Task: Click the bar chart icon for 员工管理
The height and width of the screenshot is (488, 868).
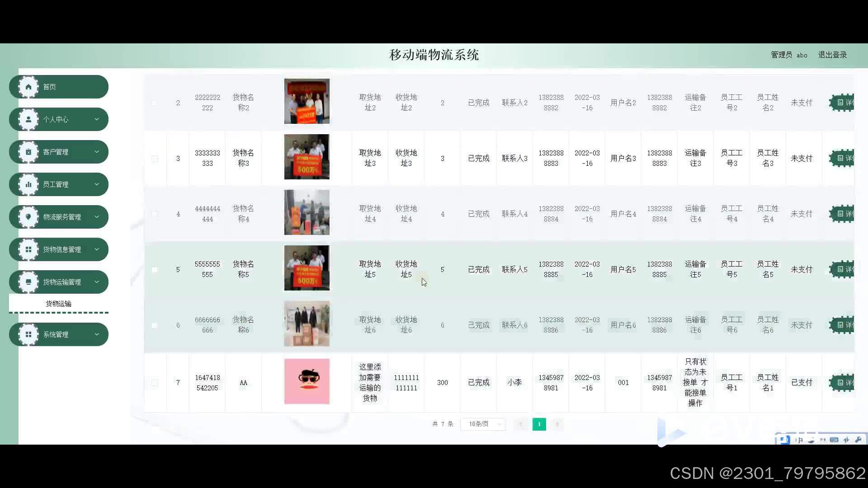Action: [x=28, y=184]
